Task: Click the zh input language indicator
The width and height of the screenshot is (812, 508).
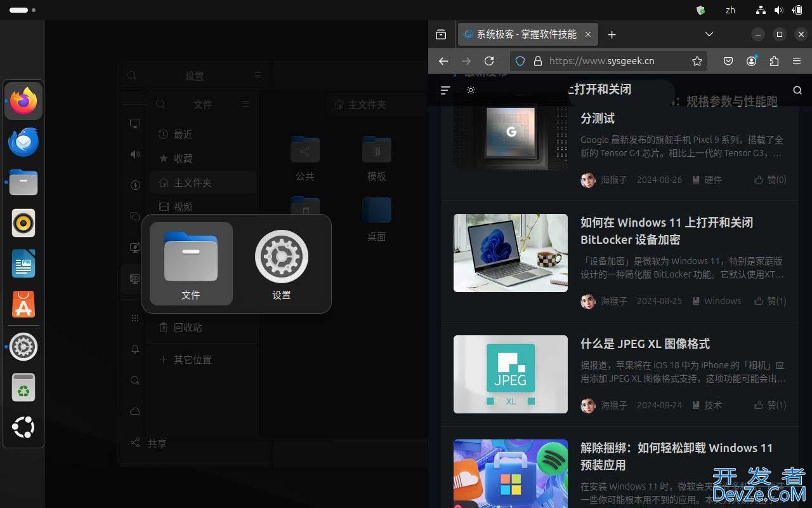Action: [x=730, y=10]
